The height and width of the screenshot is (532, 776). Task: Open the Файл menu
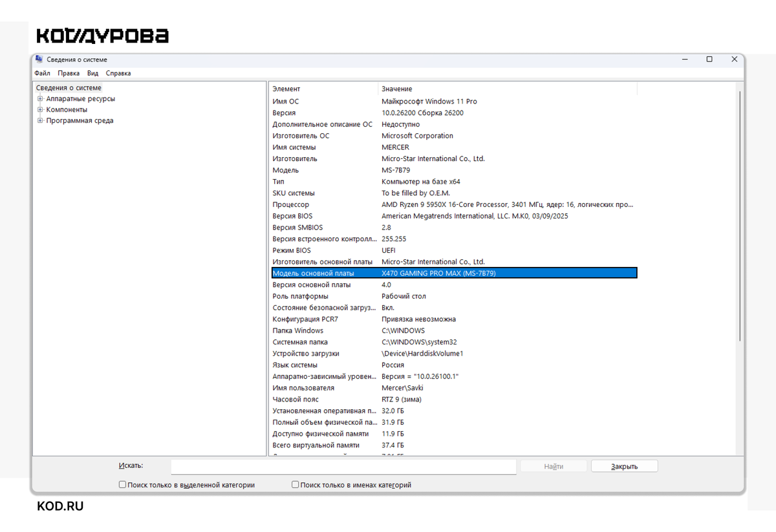coord(42,74)
